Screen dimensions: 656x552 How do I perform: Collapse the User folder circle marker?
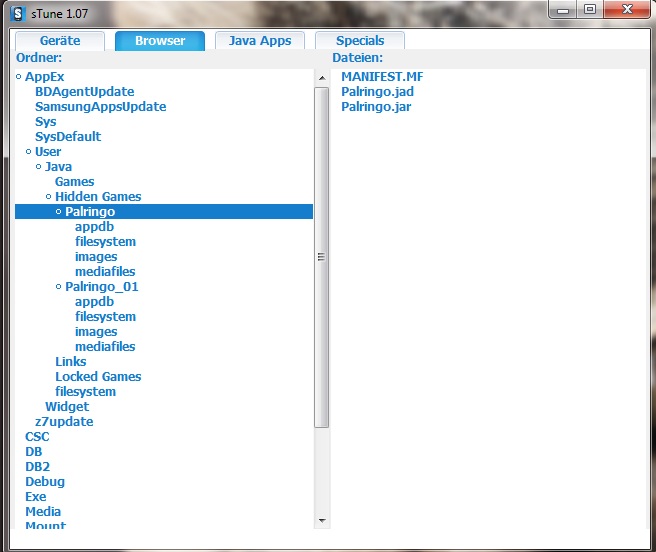[28, 151]
